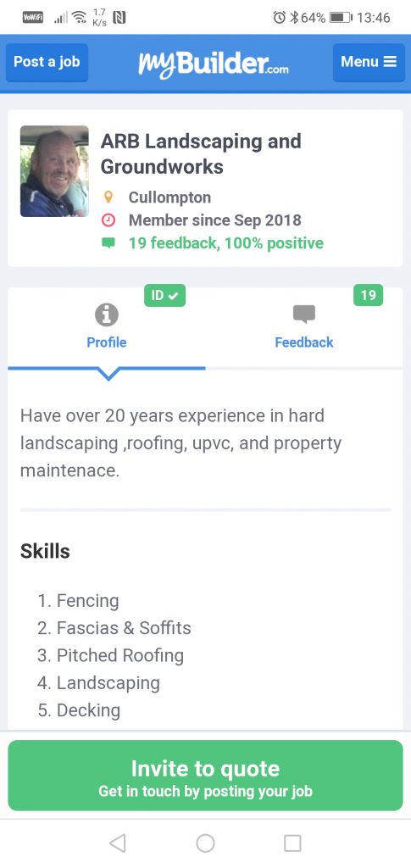Click the green ID verified badge

tap(165, 296)
